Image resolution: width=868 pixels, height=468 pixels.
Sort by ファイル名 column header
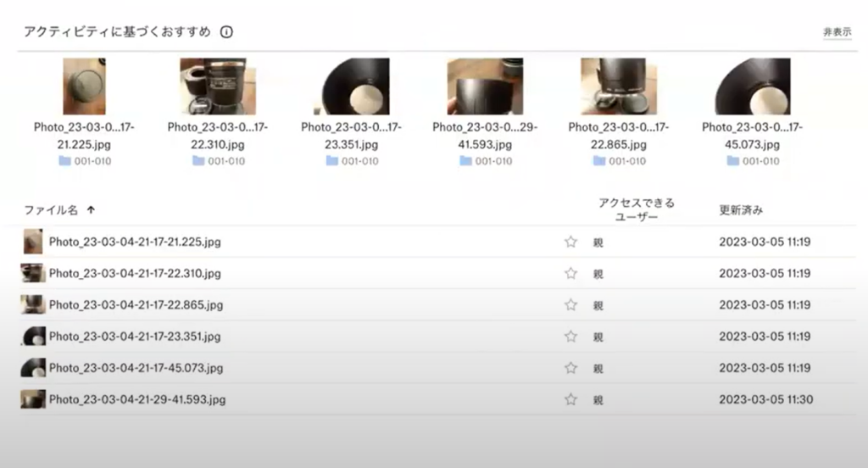51,210
